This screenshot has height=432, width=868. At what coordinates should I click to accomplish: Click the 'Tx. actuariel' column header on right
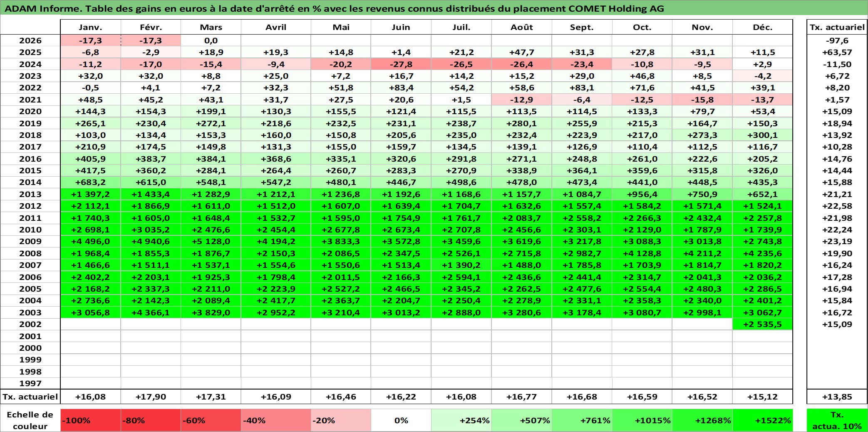click(x=837, y=27)
